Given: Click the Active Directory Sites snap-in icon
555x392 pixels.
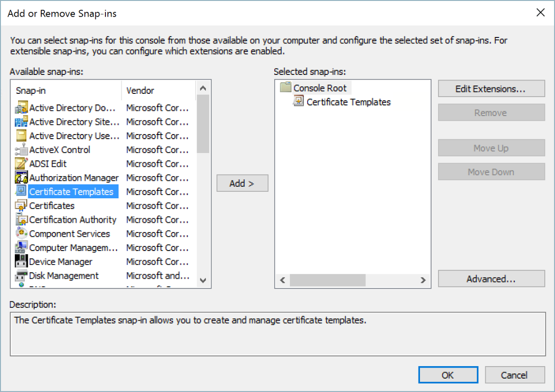Looking at the screenshot, I should (21, 122).
